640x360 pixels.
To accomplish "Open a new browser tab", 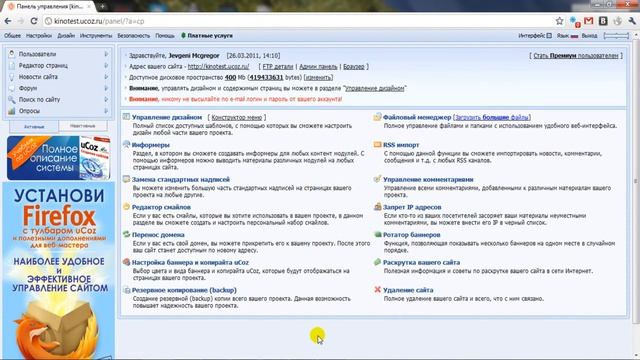I will [x=102, y=6].
